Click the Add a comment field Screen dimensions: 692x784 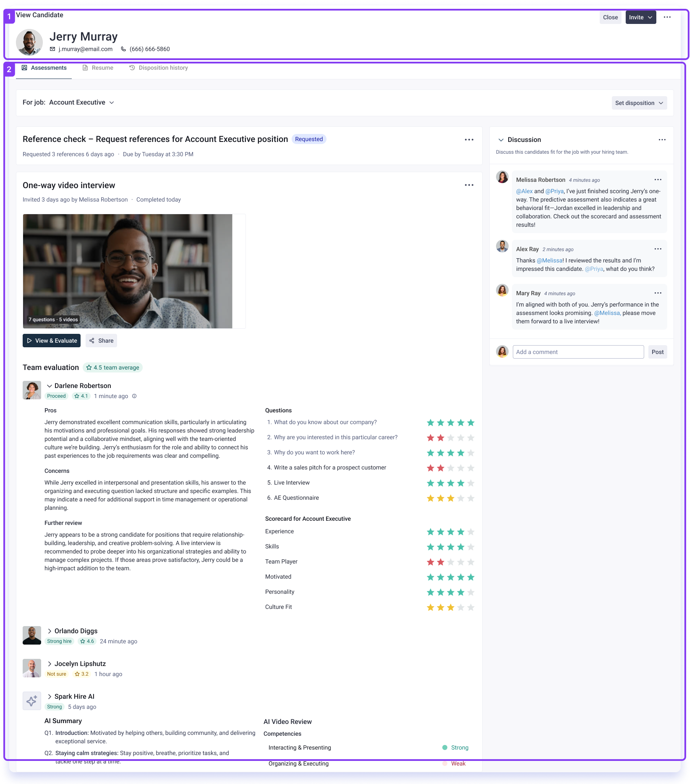[x=578, y=352]
